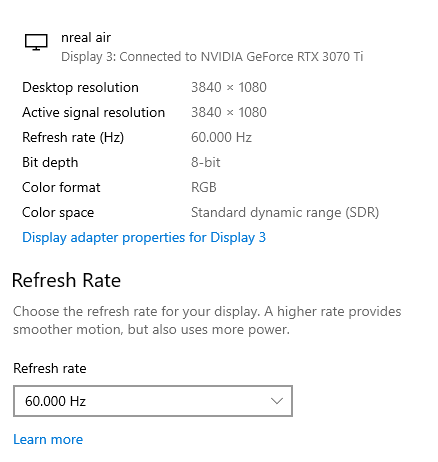Screen dimensions: 438x462
Task: Select the nreal air display name
Action: (86, 38)
